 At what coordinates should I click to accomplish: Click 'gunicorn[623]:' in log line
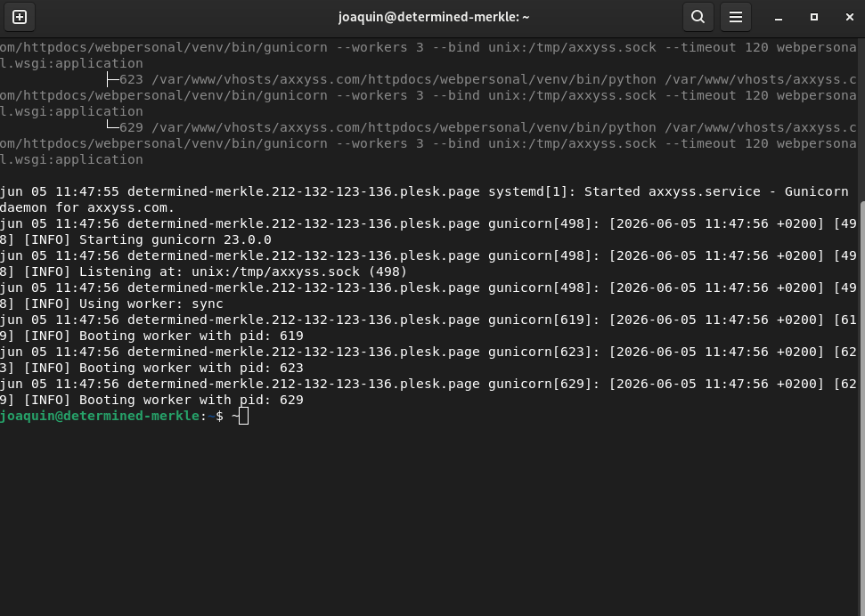click(x=544, y=352)
